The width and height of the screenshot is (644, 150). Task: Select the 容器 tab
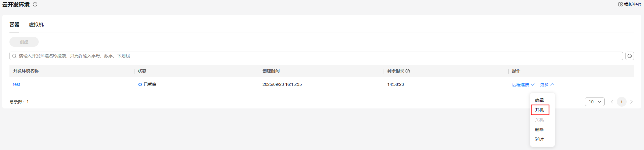click(14, 24)
